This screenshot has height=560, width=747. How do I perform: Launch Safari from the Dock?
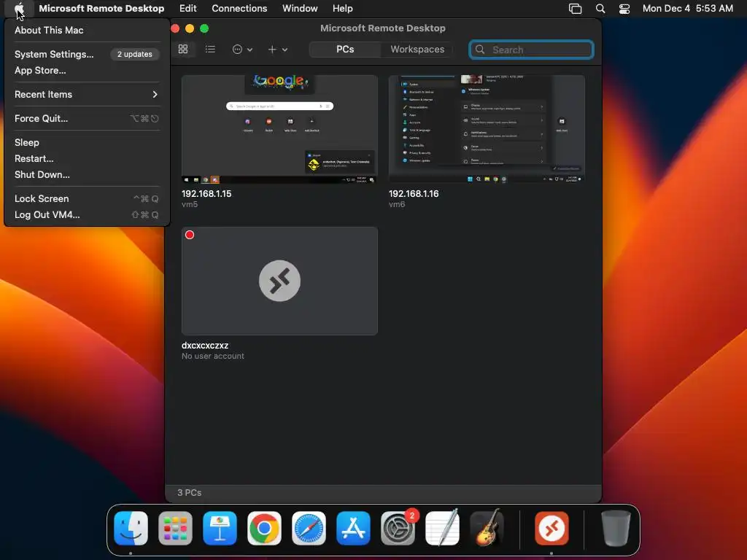coord(309,528)
